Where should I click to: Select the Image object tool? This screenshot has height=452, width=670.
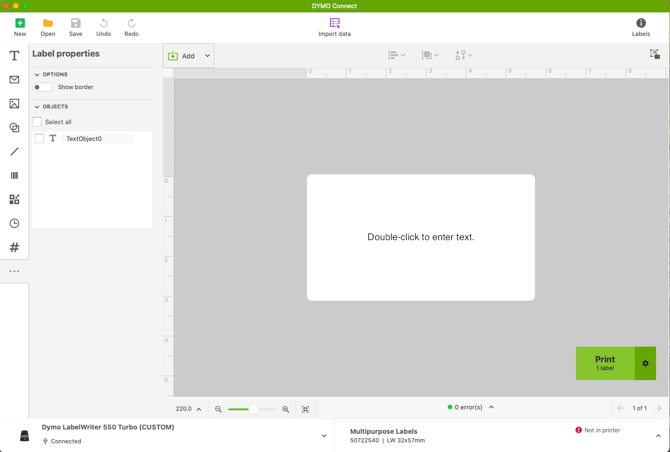click(14, 104)
